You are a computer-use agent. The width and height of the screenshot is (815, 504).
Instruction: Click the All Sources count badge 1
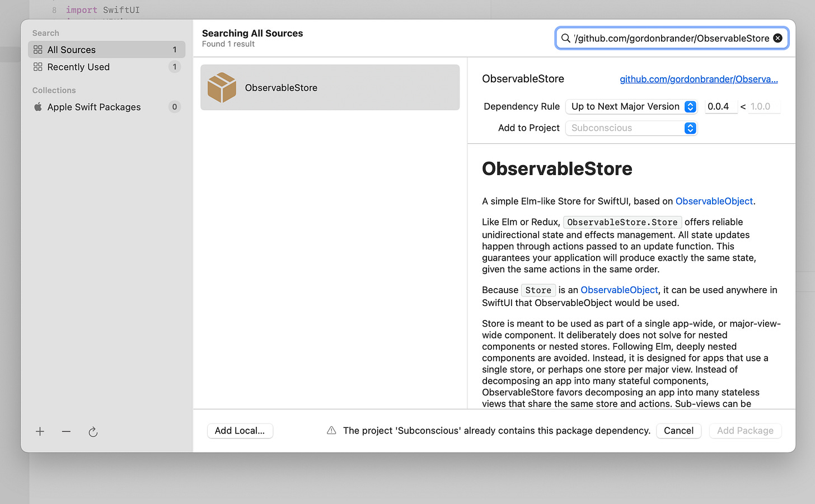[x=175, y=50]
